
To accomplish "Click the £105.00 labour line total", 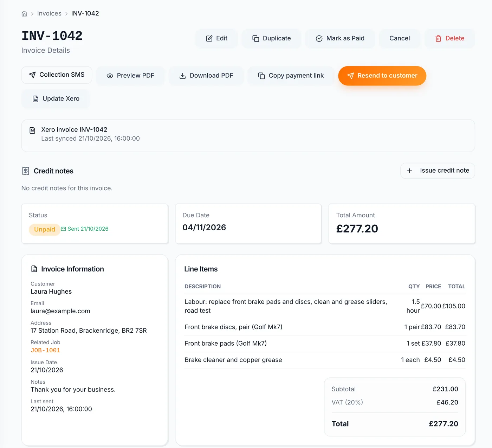I will point(454,306).
